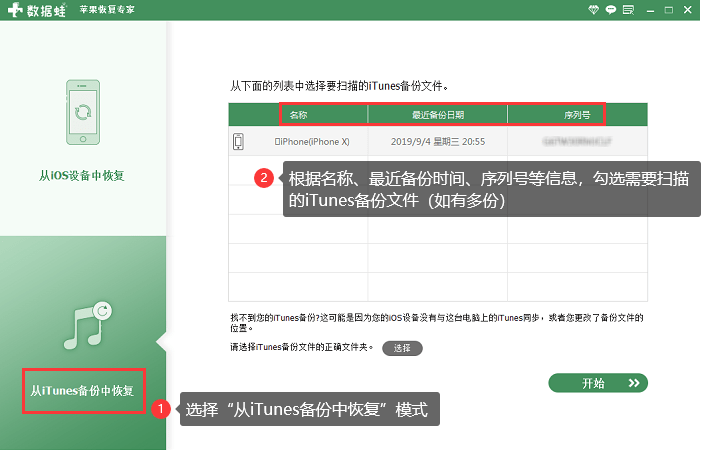Viewport: 701px width, 450px height.
Task: Click the green cross app logo
Action: pos(16,10)
